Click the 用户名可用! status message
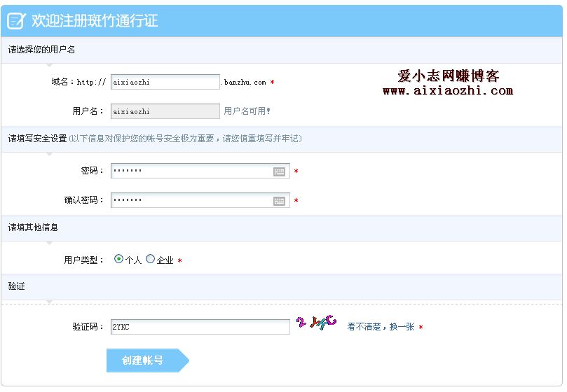The image size is (567, 392). pos(247,111)
